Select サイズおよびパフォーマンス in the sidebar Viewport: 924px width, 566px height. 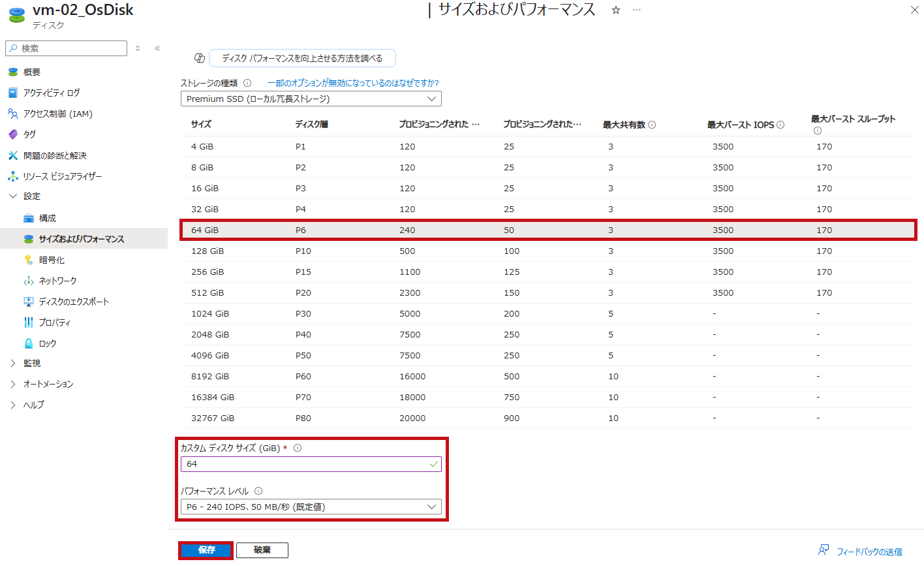[x=84, y=239]
